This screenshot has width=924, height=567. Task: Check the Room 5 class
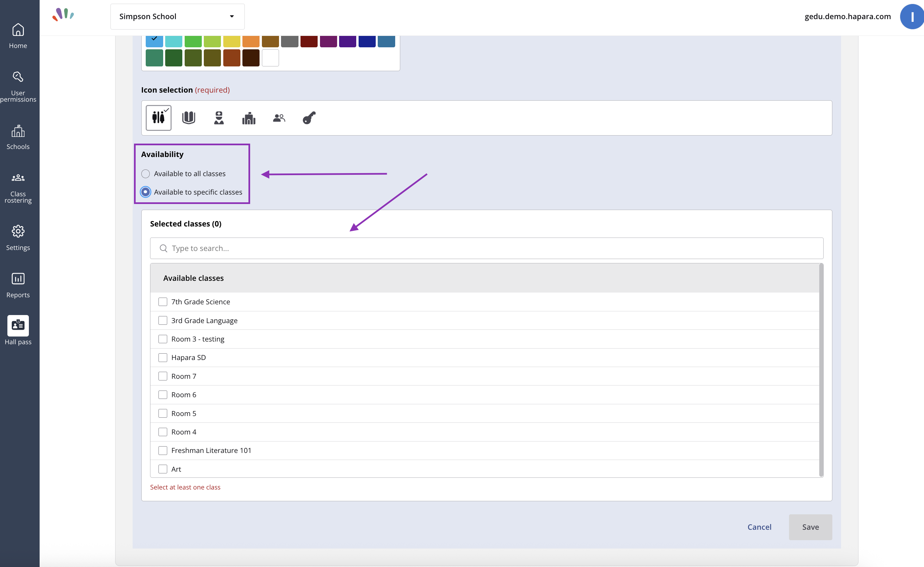click(x=163, y=413)
